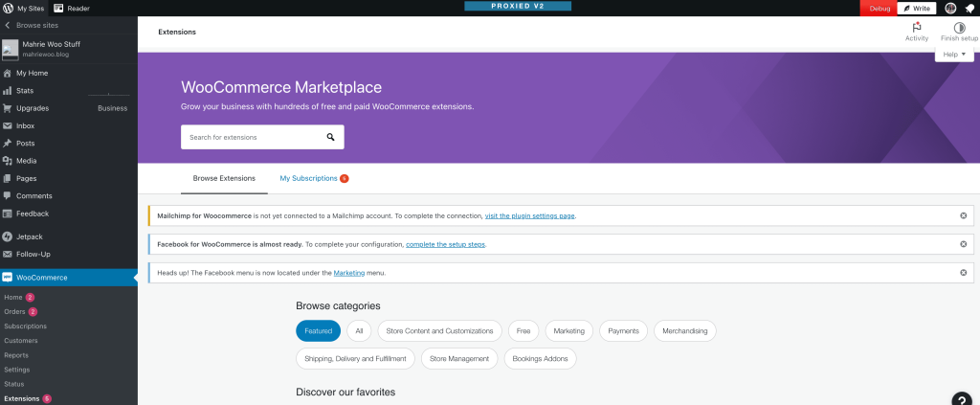Click the user avatar in top bar
Screen dimensions: 980x405
pos(950,8)
